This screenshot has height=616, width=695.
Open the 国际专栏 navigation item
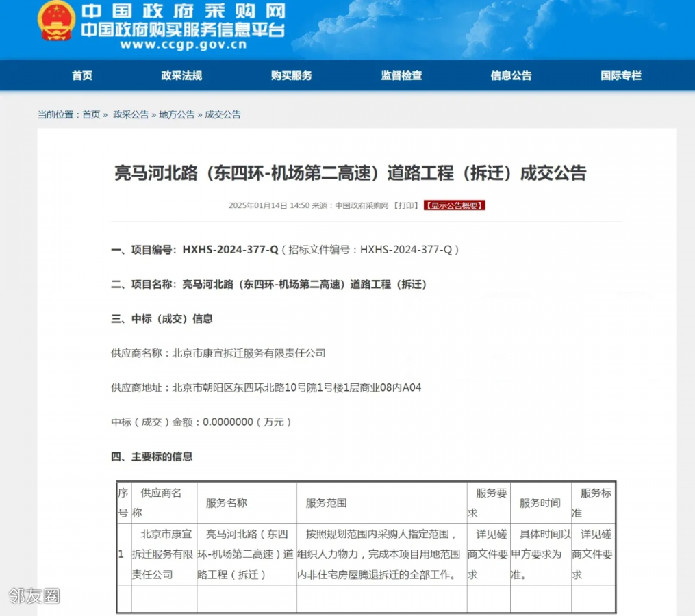621,76
